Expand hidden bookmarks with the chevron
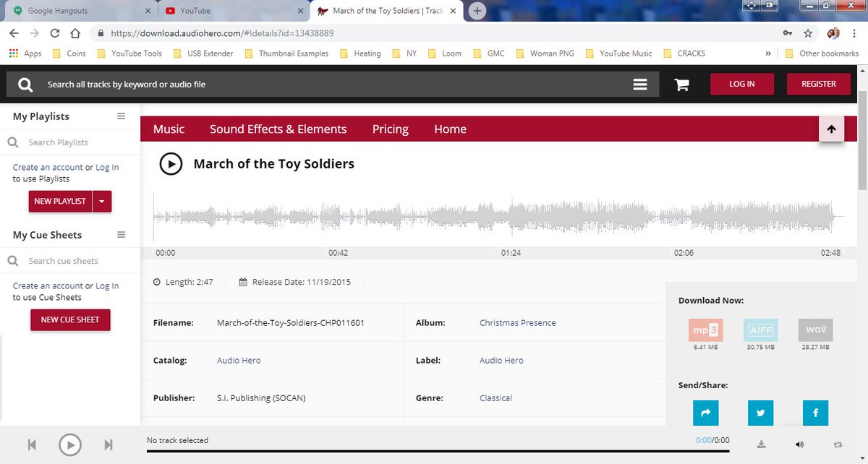The width and height of the screenshot is (868, 464). tap(767, 53)
